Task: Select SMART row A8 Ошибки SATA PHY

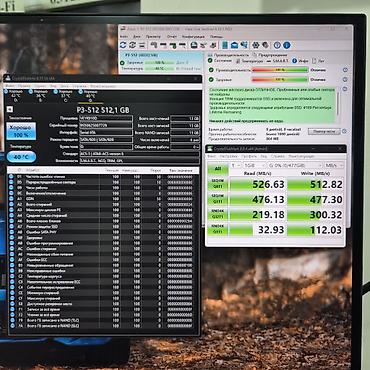Action: click(x=101, y=232)
